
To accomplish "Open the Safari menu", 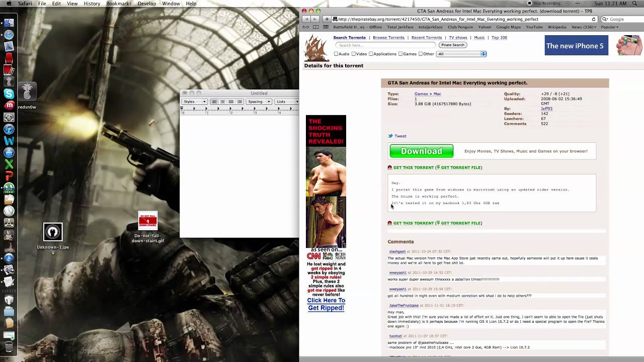I will (25, 4).
